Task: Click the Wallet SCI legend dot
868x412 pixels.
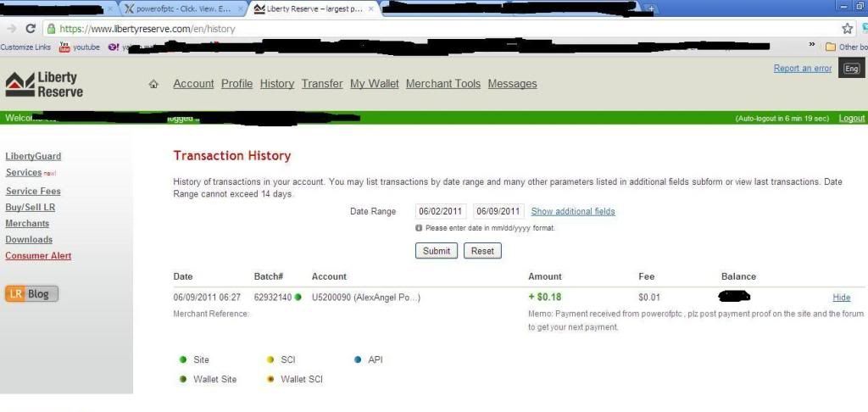Action: tap(270, 379)
